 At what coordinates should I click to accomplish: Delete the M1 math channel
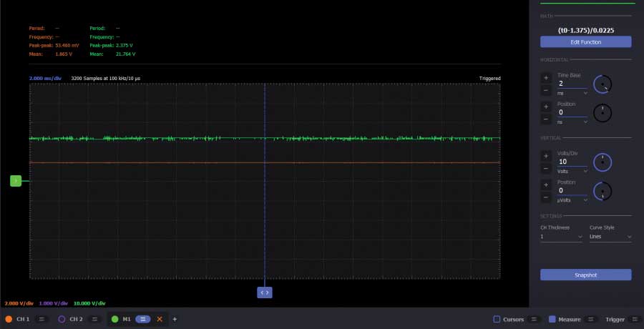pos(160,319)
